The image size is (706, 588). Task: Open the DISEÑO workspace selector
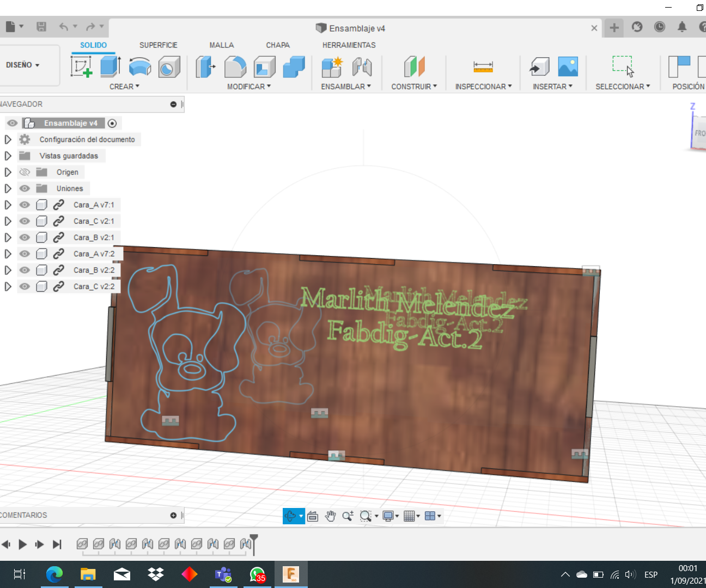click(22, 64)
